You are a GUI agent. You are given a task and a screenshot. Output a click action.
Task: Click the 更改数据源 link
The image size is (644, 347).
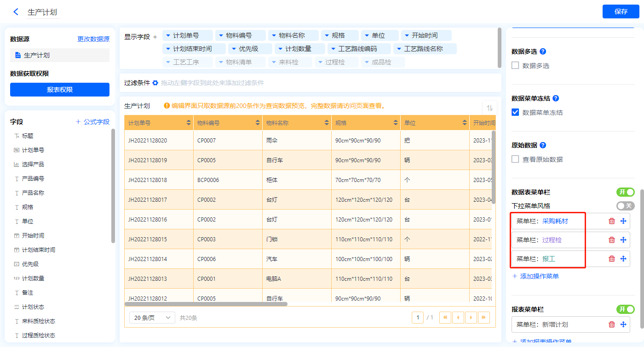(93, 40)
